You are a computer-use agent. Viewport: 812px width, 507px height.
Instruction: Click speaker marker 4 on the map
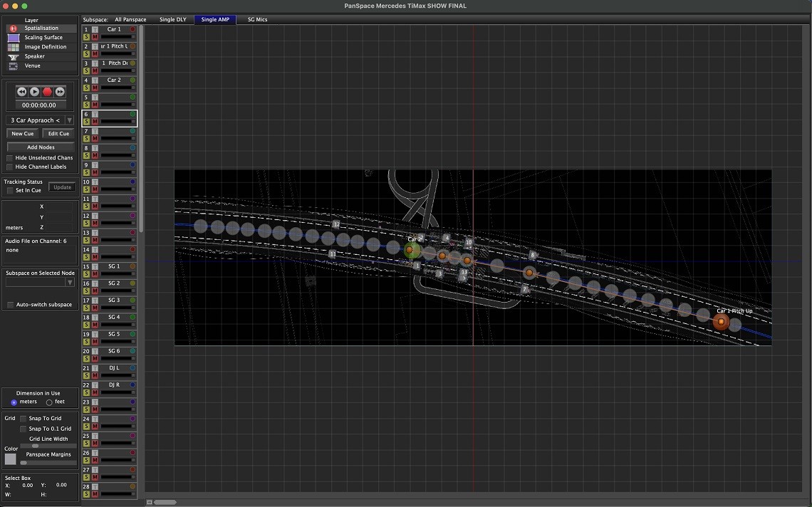coord(447,238)
